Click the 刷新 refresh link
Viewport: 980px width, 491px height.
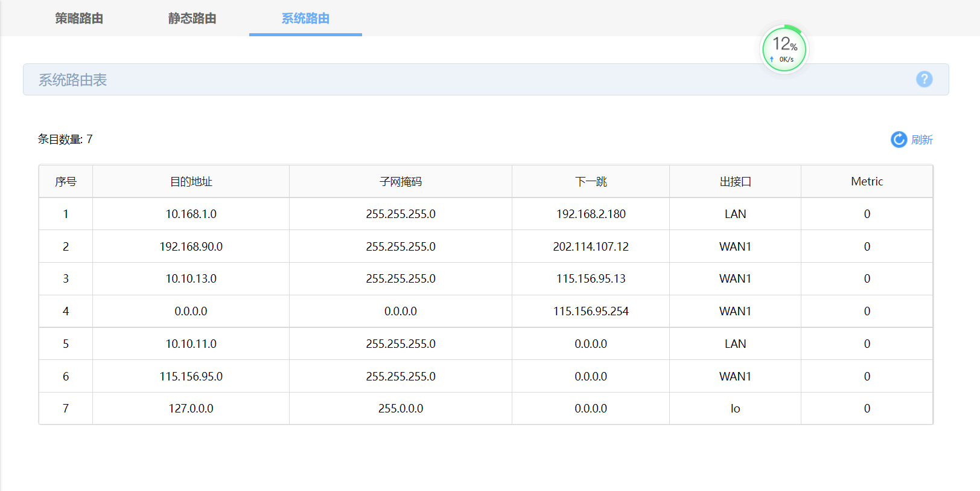(x=921, y=140)
